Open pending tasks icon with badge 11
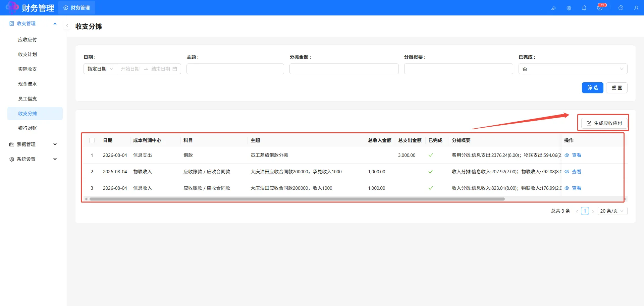The image size is (644, 306). pyautogui.click(x=600, y=7)
